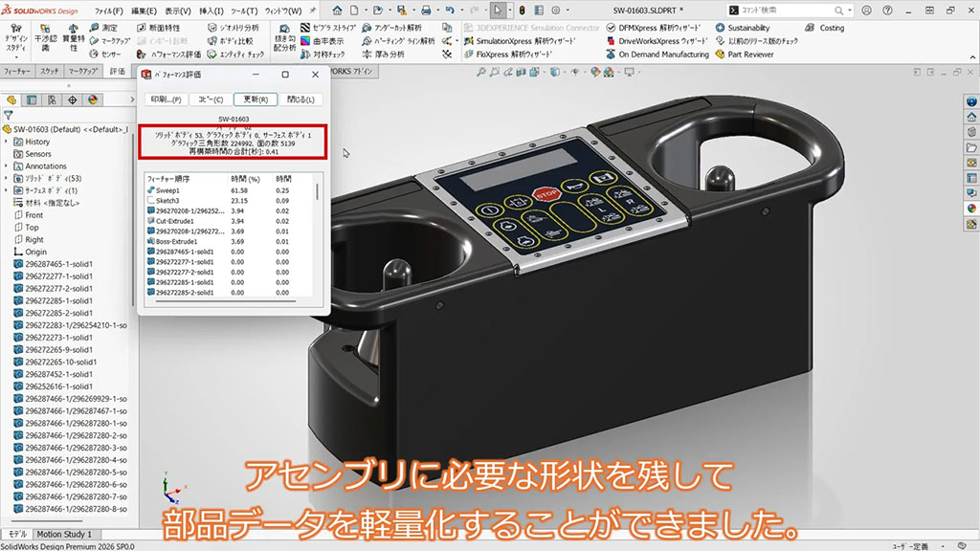The image size is (980, 551).
Task: Open ゼブラ ストライプ zebra stripes display
Action: 326,28
